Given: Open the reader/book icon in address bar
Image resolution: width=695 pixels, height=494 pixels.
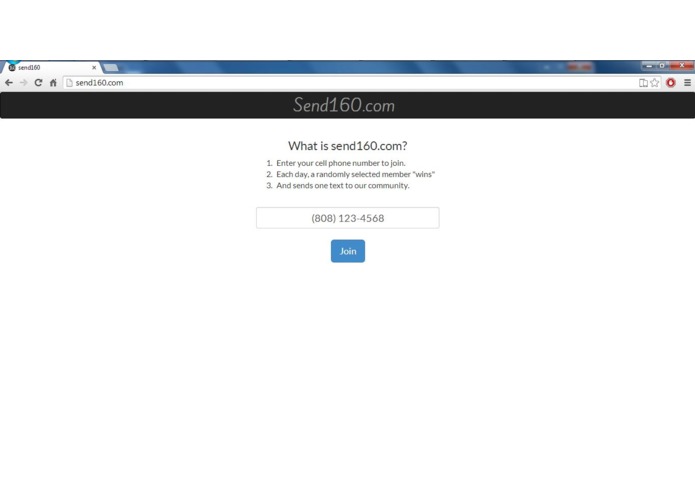Looking at the screenshot, I should pos(643,83).
